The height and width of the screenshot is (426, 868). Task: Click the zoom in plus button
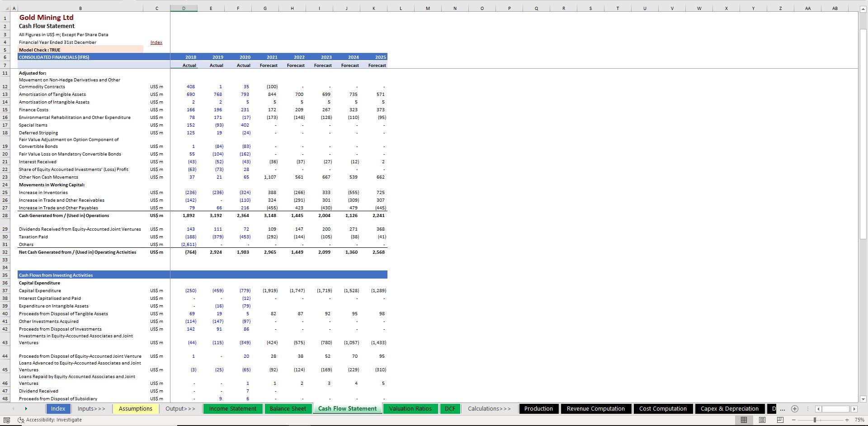click(847, 420)
